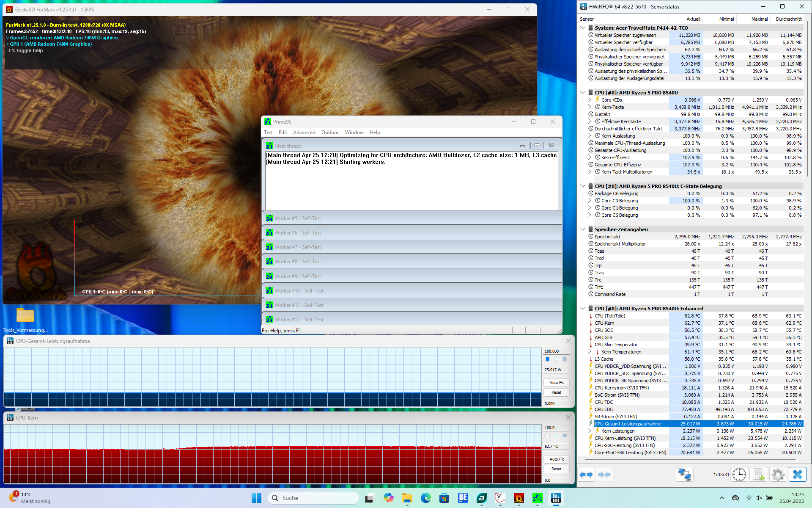This screenshot has width=812, height=508.
Task: Click blue line color swatch in power graph
Action: point(547,359)
